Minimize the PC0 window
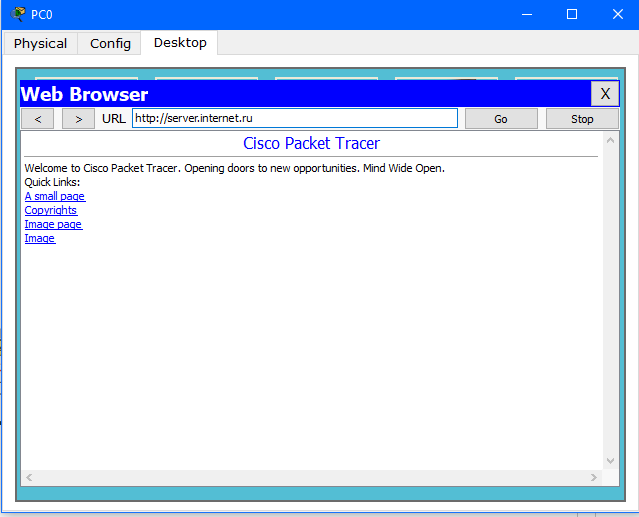Viewport: 639px width, 517px height. point(527,15)
